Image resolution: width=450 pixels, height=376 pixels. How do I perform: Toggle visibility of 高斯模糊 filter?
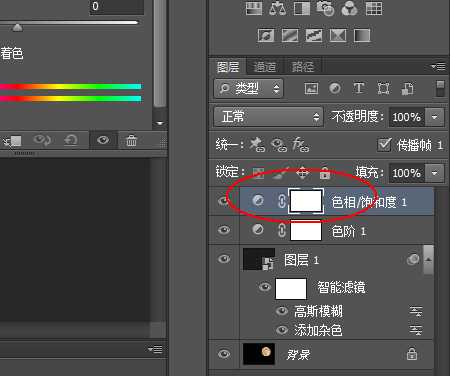point(282,311)
